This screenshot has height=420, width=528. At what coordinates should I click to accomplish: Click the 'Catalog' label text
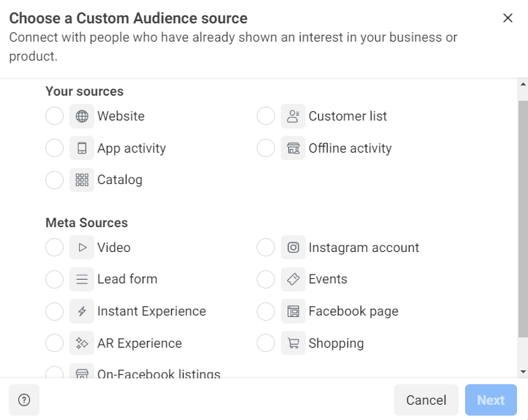coord(120,180)
